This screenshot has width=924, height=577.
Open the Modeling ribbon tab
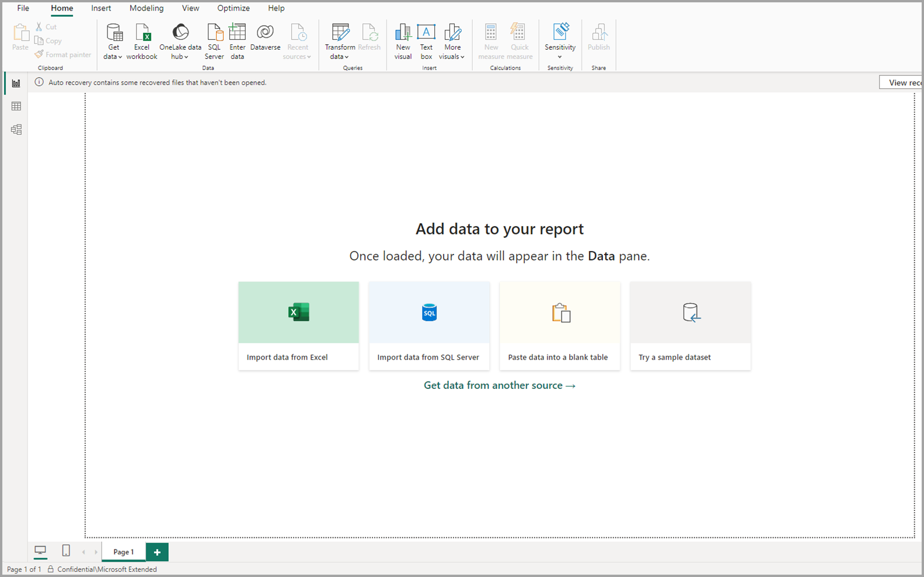(x=147, y=8)
